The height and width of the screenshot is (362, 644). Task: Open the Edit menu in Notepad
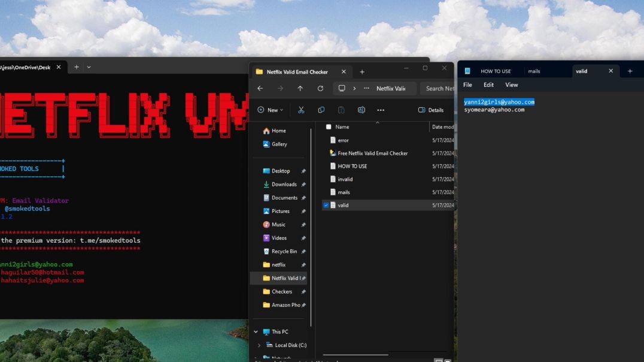(x=488, y=85)
